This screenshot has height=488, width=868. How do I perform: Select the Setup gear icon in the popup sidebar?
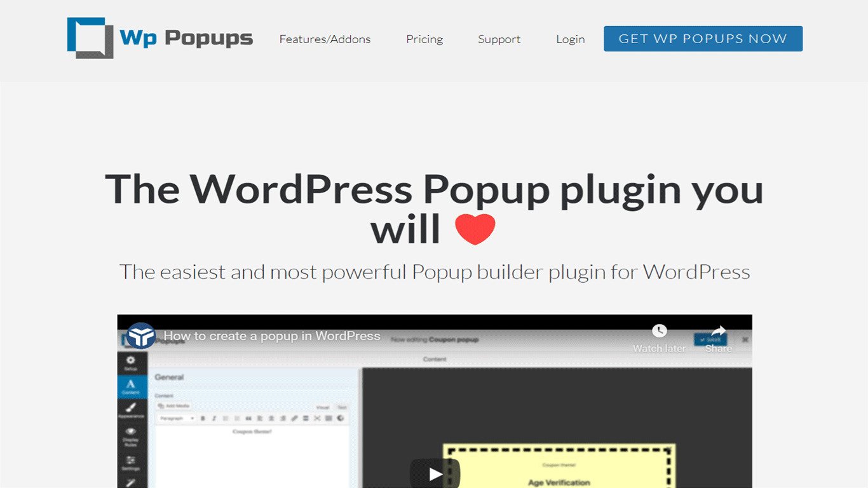(x=130, y=360)
